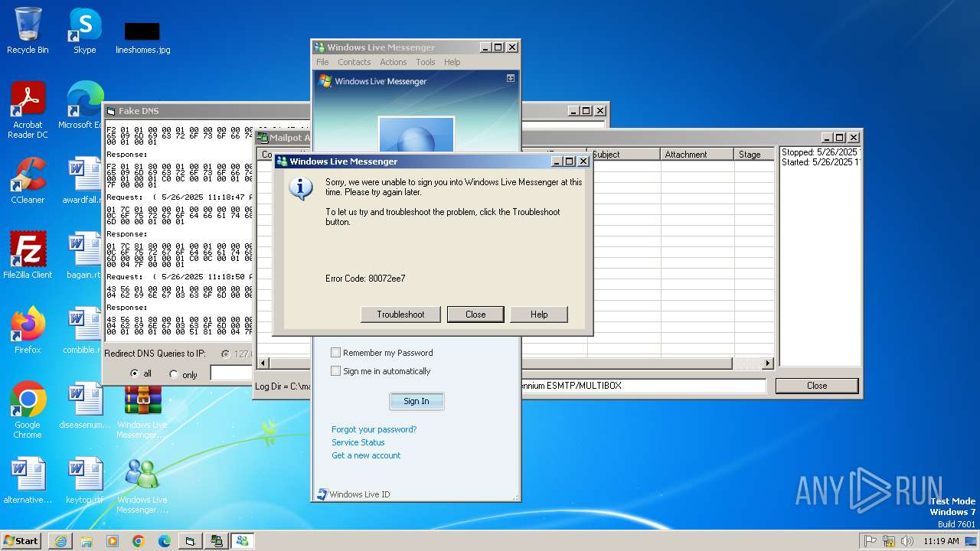Select the diseasenum document on desktop

click(84, 406)
